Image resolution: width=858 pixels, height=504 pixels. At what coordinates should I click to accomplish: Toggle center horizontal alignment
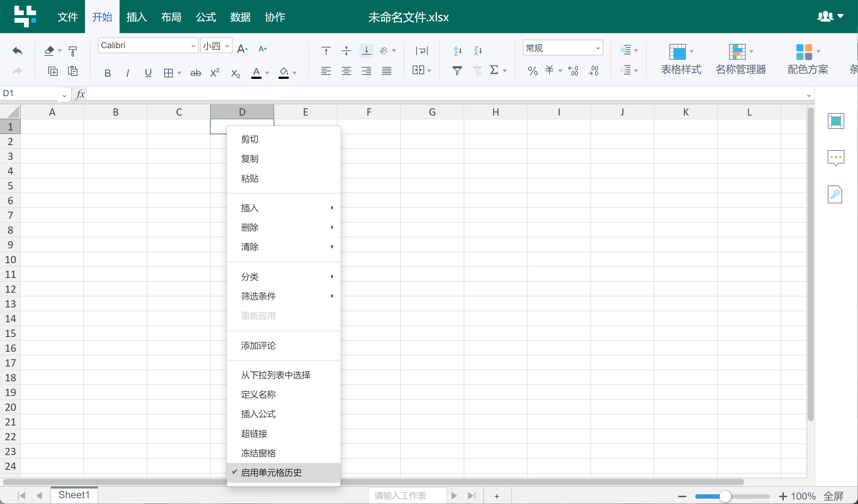(x=346, y=71)
